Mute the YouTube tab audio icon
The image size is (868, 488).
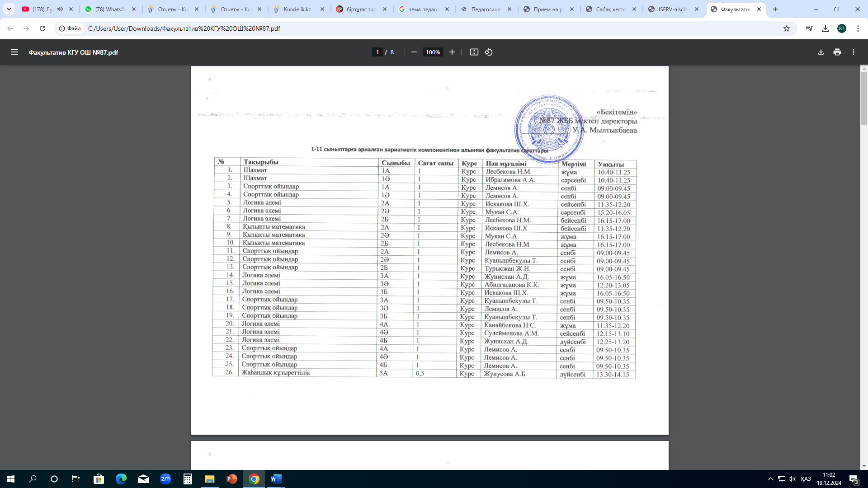click(x=60, y=9)
